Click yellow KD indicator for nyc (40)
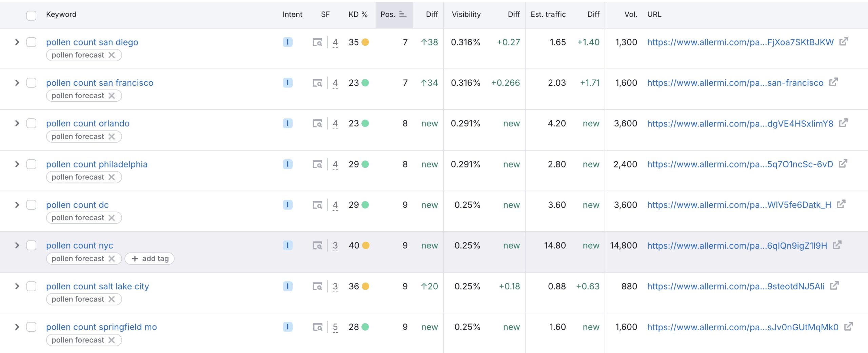The width and height of the screenshot is (868, 353). tap(366, 246)
